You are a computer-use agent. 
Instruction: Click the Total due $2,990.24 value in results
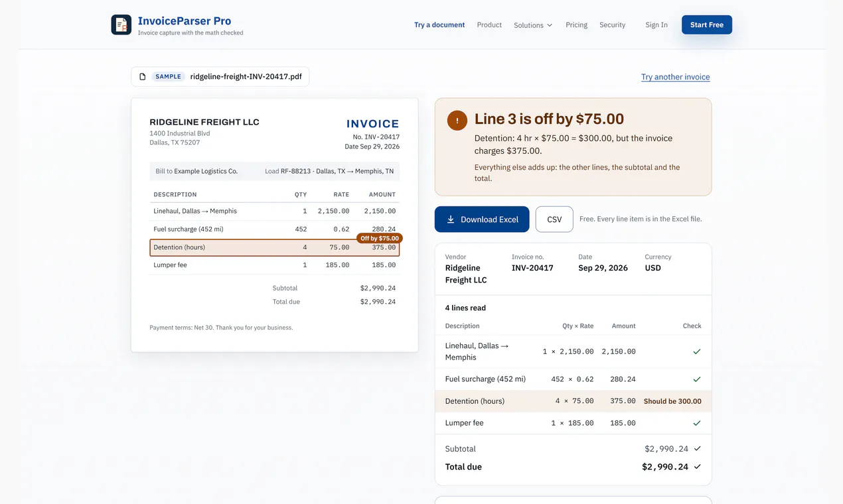pyautogui.click(x=664, y=467)
